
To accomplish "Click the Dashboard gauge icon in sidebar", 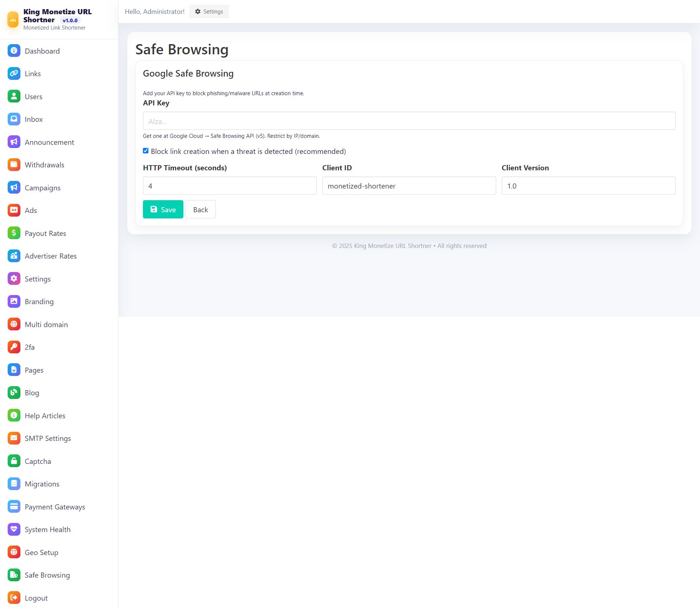I will point(14,51).
